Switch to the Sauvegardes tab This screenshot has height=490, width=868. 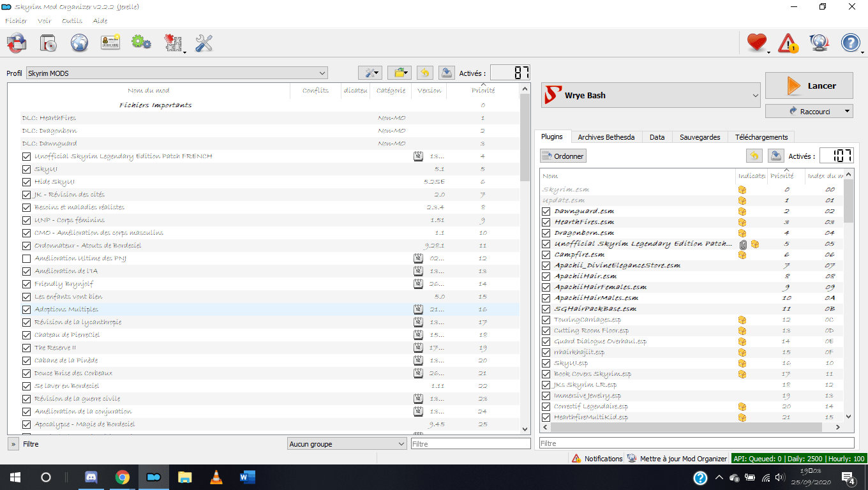(700, 137)
